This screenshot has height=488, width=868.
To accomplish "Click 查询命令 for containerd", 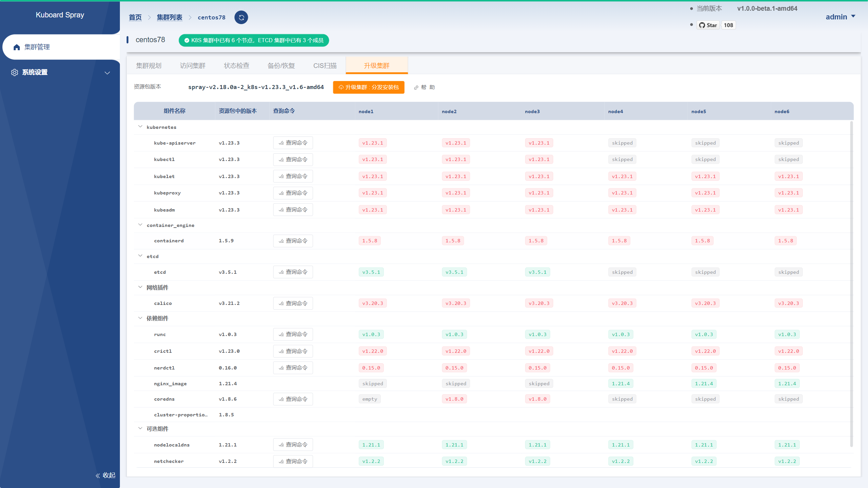I will click(293, 241).
